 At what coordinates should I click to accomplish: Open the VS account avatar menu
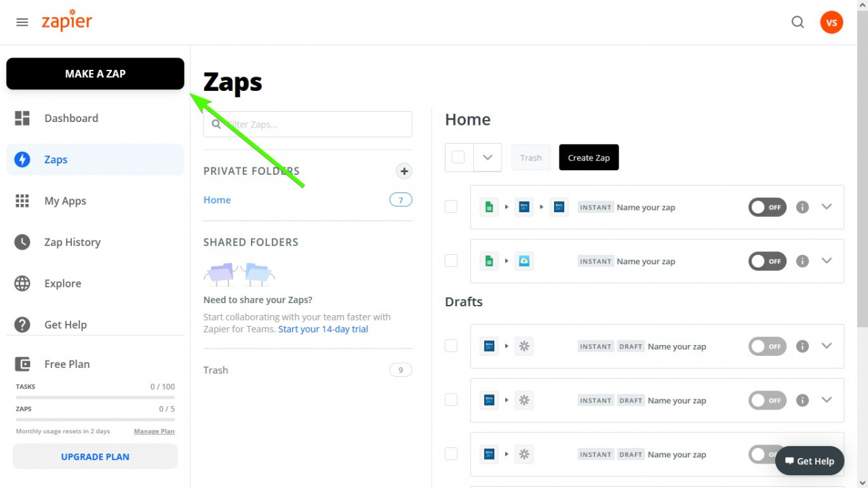tap(831, 22)
